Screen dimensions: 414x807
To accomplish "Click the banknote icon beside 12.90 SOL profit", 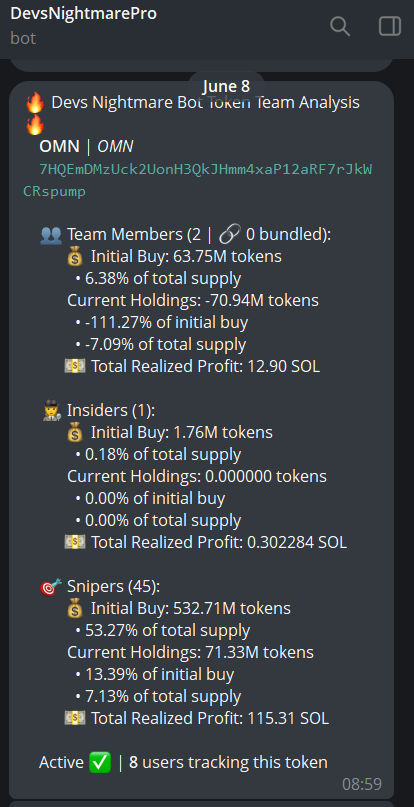I will coord(75,366).
